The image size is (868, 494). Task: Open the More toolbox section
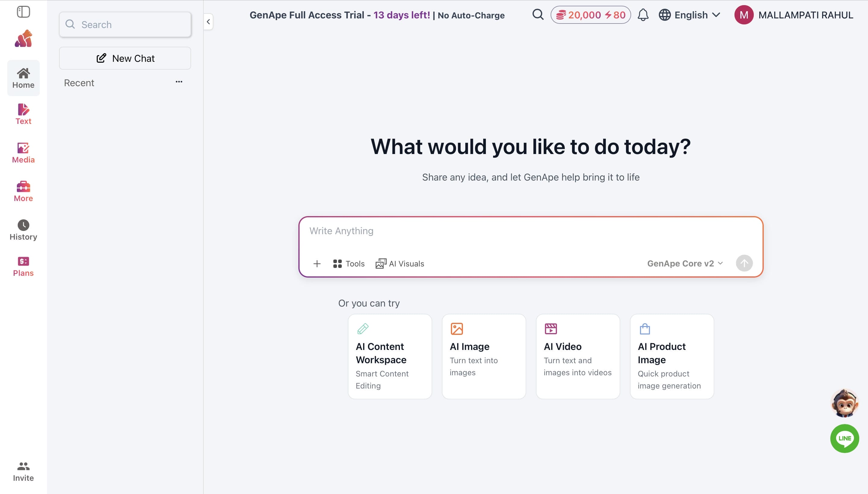click(x=24, y=192)
